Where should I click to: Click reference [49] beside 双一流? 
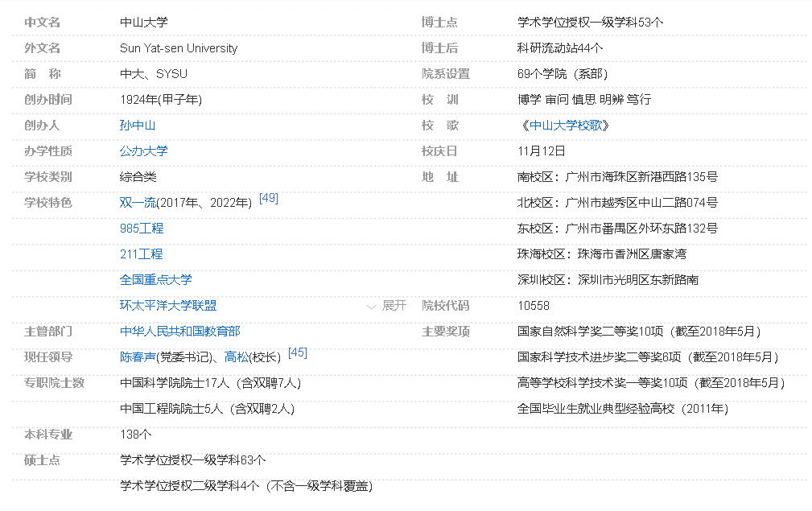click(x=270, y=198)
